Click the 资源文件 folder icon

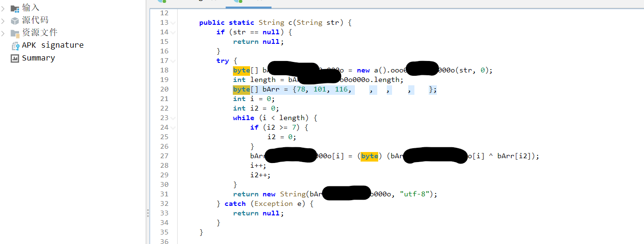(15, 33)
